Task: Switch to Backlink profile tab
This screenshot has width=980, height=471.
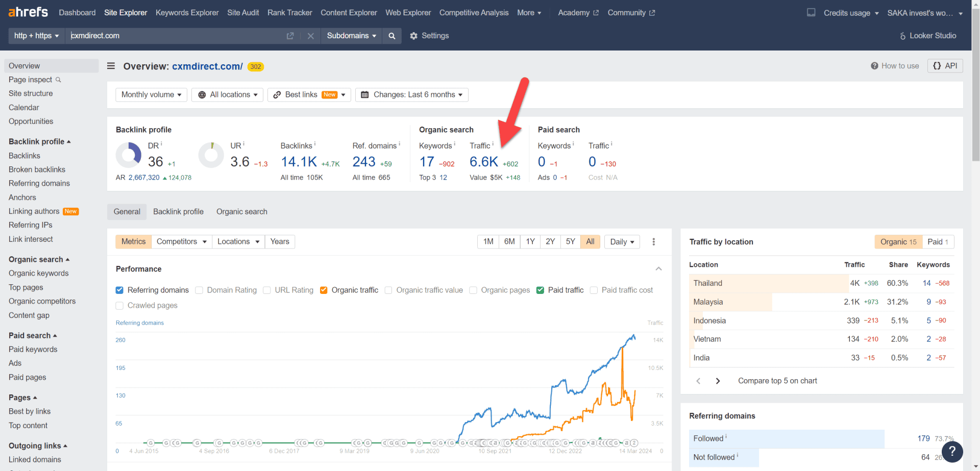Action: [x=178, y=212]
